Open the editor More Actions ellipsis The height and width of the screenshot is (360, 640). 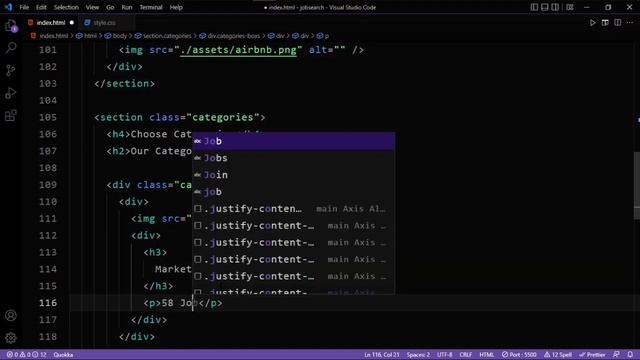coord(630,23)
